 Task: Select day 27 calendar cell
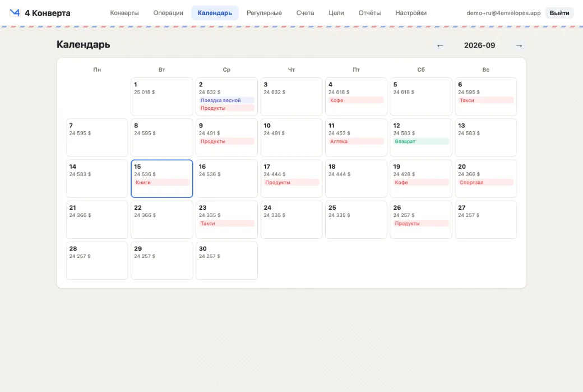click(x=485, y=220)
